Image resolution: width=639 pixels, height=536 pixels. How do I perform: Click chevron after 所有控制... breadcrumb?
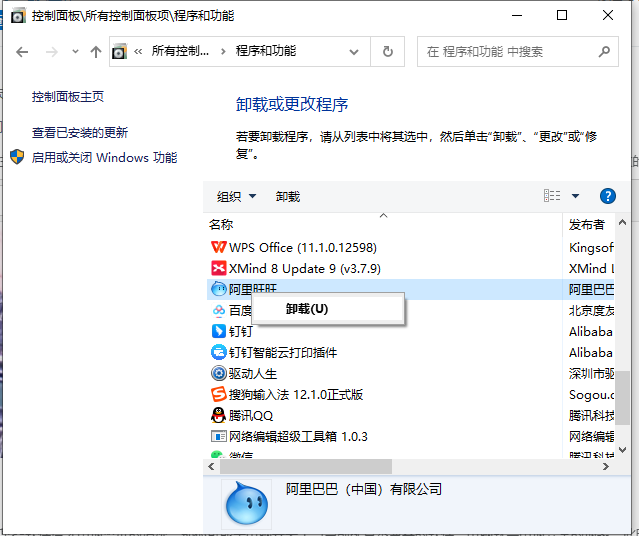click(x=223, y=52)
